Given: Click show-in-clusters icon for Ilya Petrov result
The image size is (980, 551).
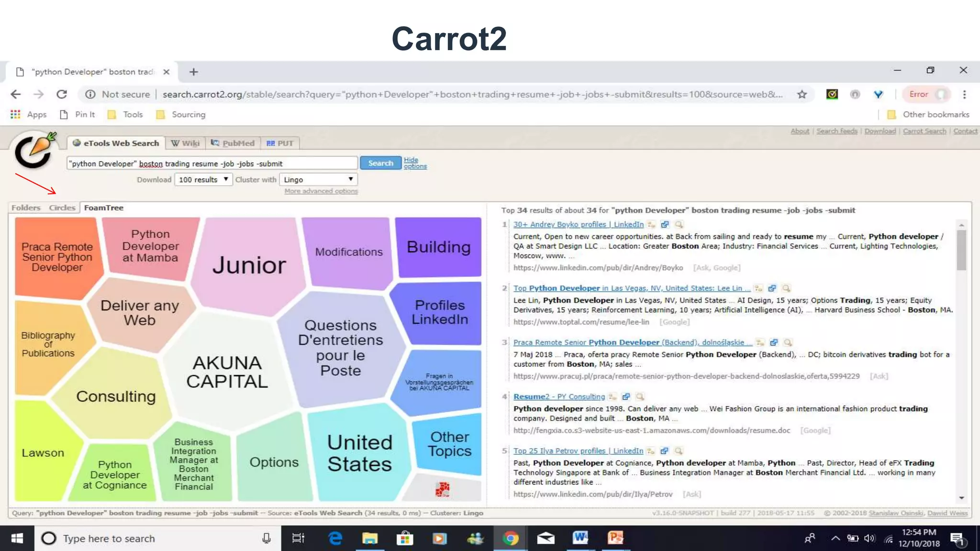Looking at the screenshot, I should (x=651, y=451).
